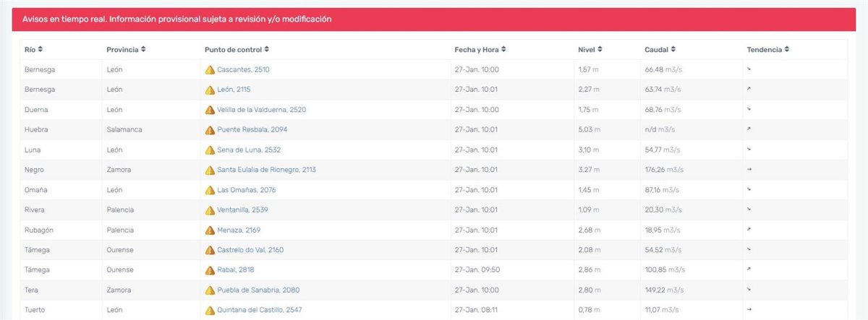Click the orange warning icon for Velilla de la Valduerna

210,110
